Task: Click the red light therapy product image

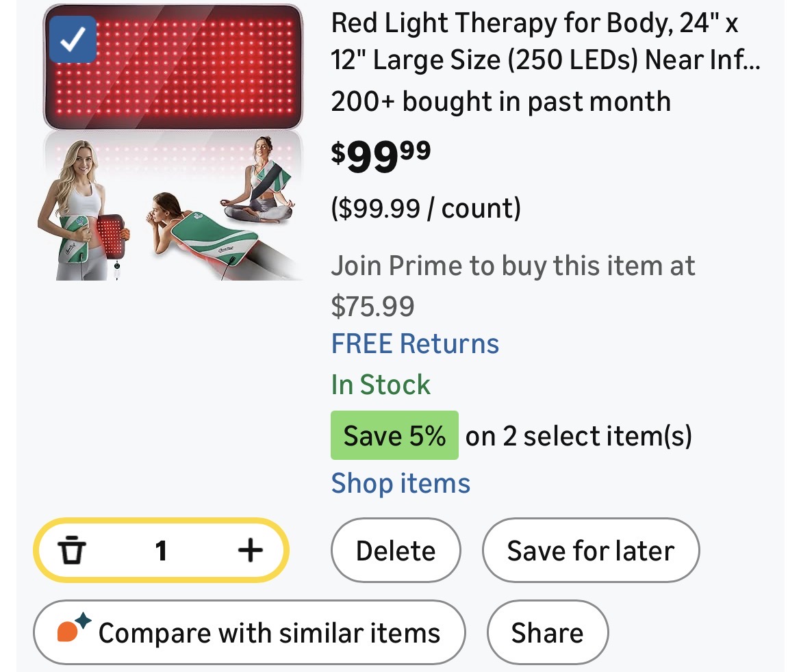Action: (171, 144)
